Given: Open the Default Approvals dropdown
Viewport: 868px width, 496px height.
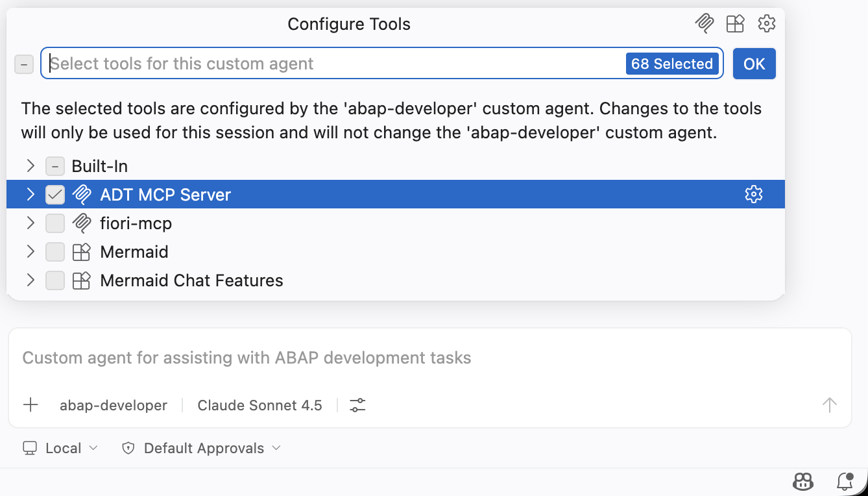Looking at the screenshot, I should tap(202, 448).
